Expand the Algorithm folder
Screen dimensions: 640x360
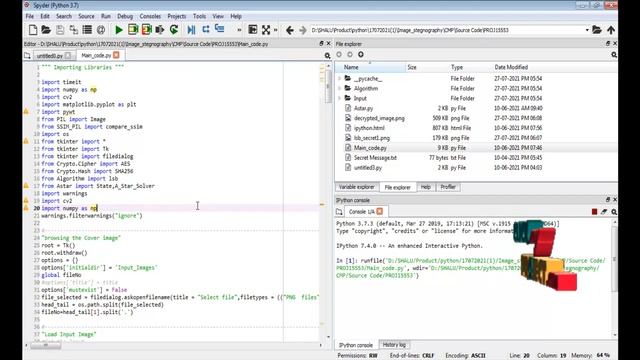[339, 88]
